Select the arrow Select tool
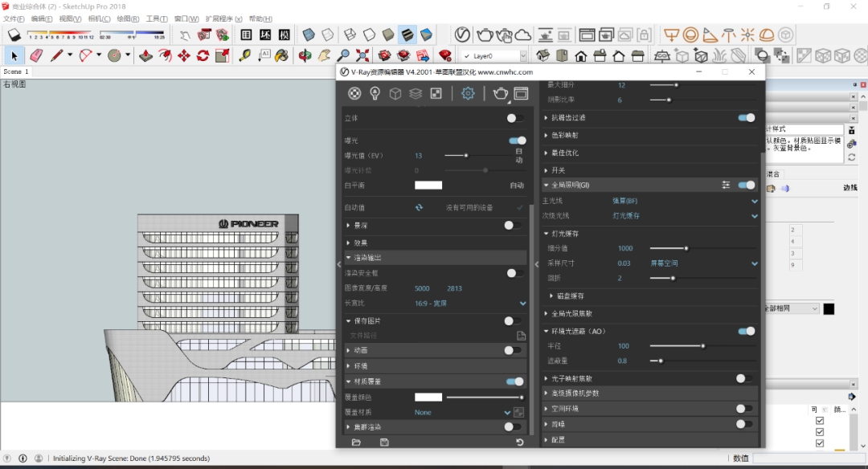The width and height of the screenshot is (868, 469). pyautogui.click(x=14, y=55)
